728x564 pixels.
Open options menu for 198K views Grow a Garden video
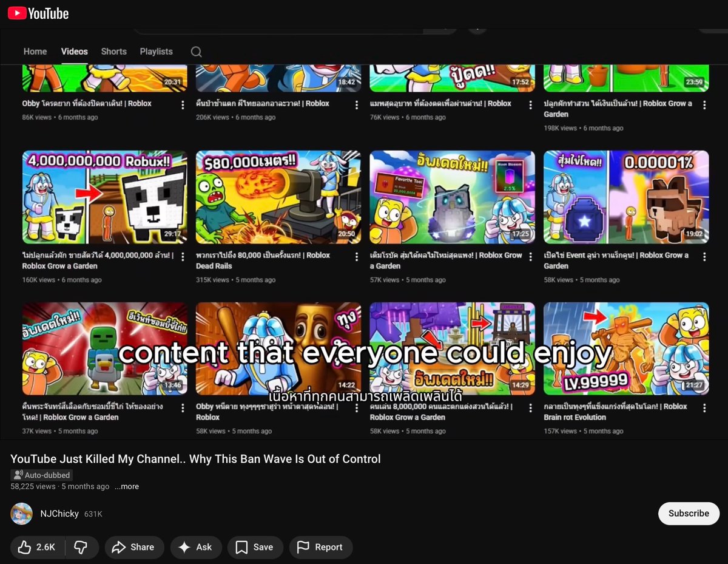[704, 105]
